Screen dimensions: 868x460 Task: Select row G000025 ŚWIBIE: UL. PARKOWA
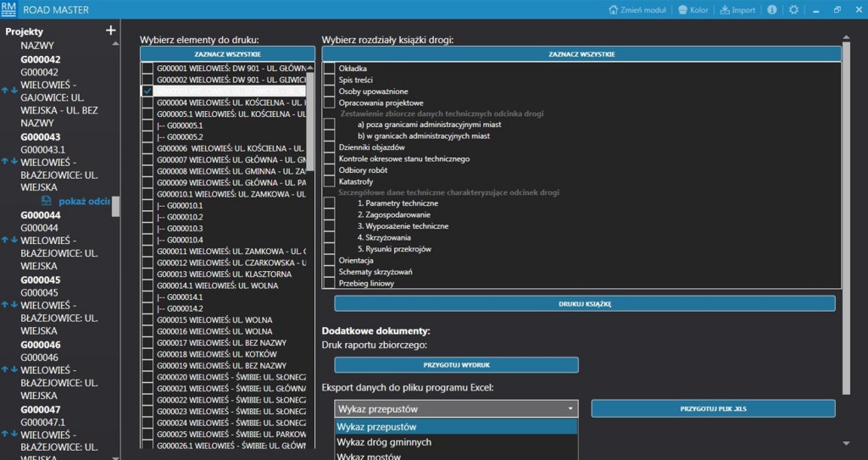[231, 434]
